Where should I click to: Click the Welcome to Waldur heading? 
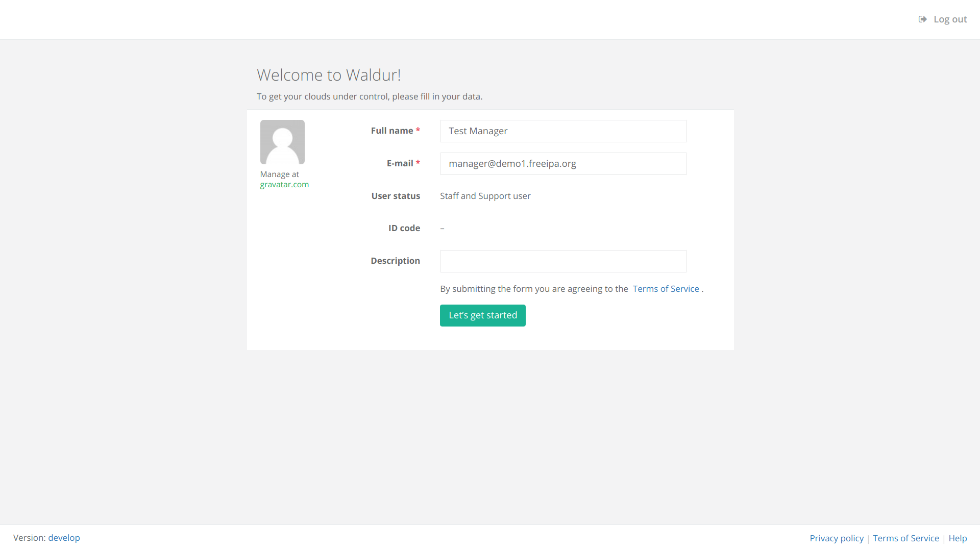click(329, 75)
